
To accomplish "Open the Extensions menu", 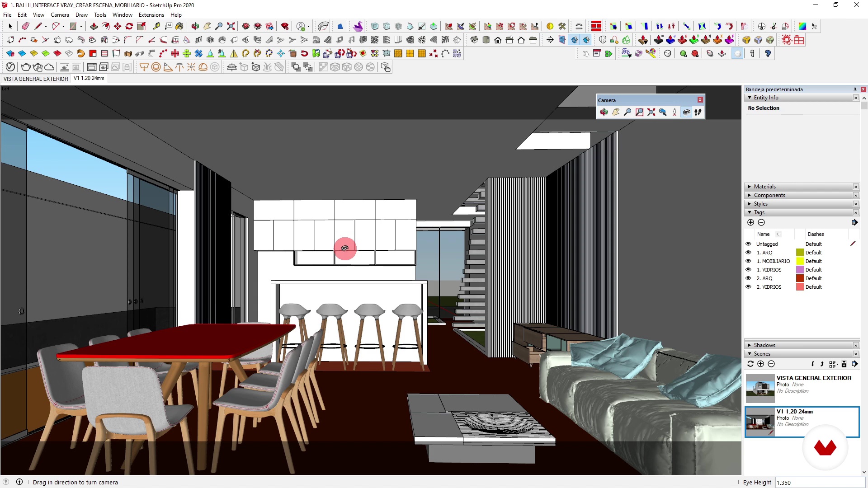I will (x=151, y=15).
